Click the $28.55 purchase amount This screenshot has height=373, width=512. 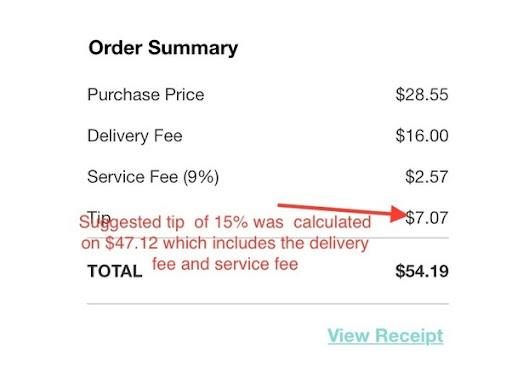click(x=422, y=94)
